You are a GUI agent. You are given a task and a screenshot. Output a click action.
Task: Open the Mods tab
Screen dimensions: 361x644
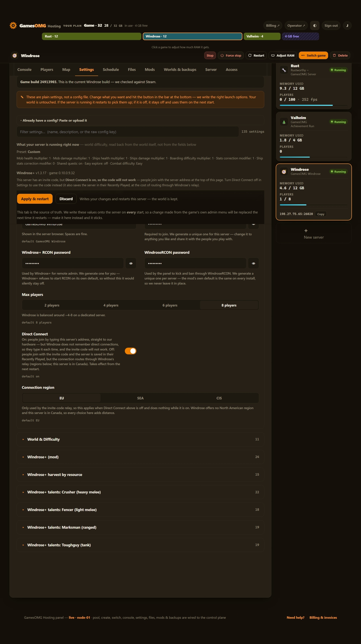tap(150, 69)
